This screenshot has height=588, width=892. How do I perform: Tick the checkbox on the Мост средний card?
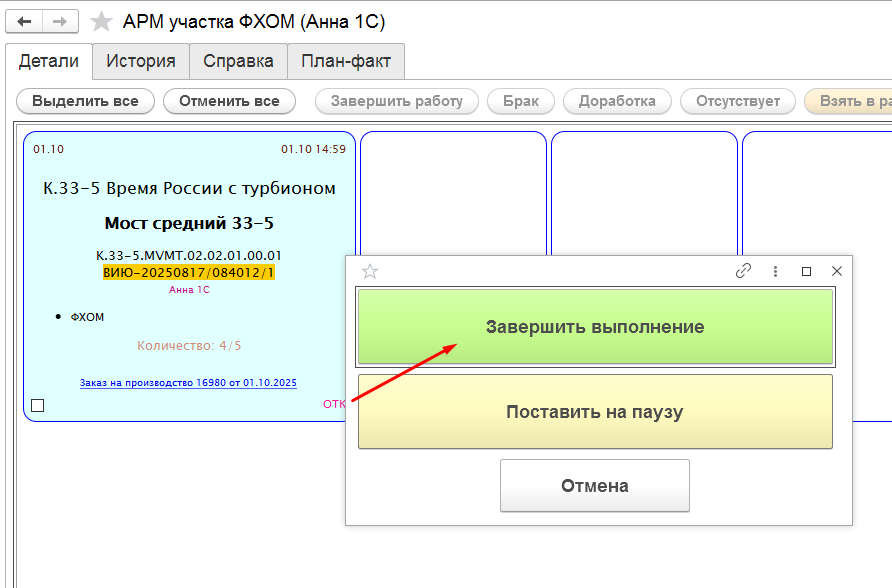click(x=38, y=405)
